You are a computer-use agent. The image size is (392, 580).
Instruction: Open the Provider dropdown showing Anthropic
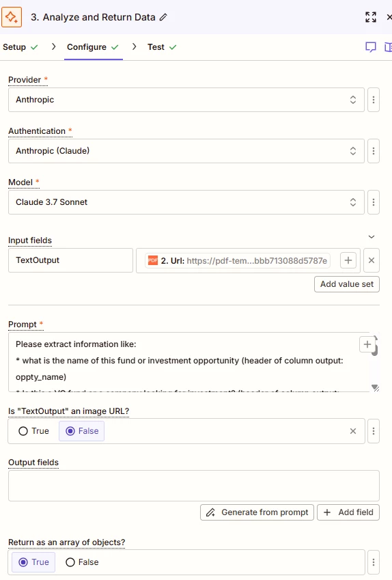(186, 100)
